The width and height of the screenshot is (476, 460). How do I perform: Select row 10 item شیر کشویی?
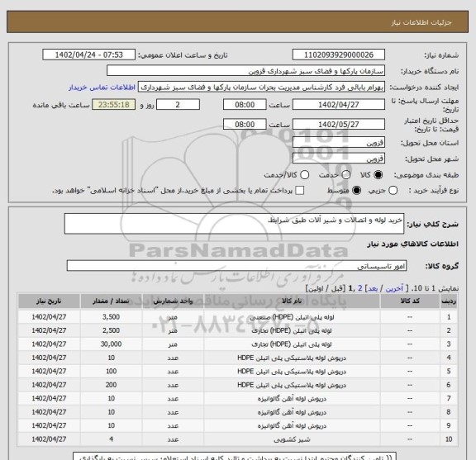(292, 439)
